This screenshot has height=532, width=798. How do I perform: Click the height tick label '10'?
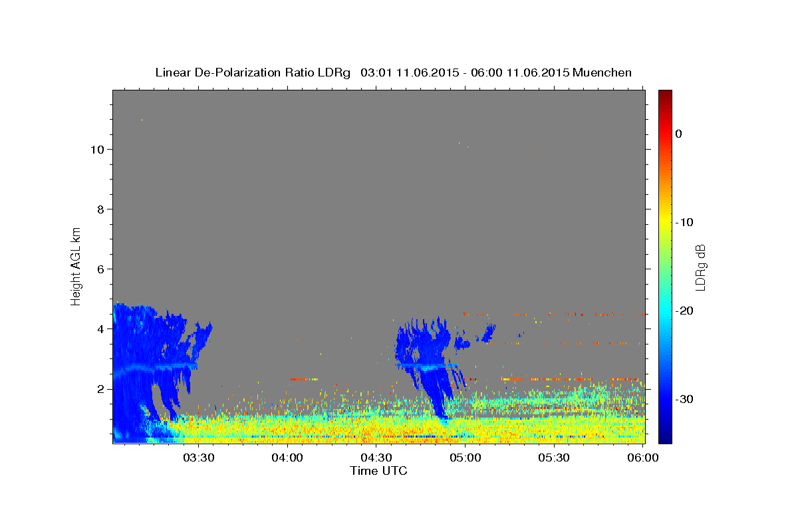(x=96, y=149)
